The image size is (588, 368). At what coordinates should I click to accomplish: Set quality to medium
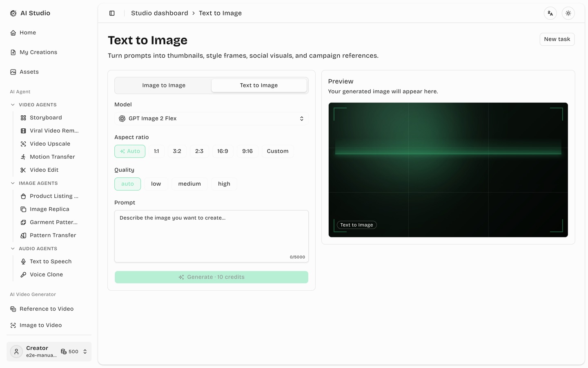pyautogui.click(x=189, y=184)
